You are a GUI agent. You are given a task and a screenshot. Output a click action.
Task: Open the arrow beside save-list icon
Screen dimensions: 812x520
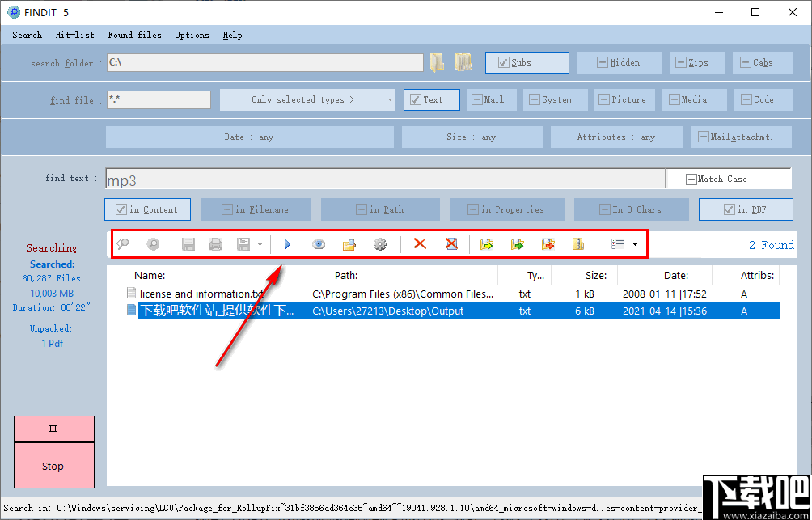point(260,244)
